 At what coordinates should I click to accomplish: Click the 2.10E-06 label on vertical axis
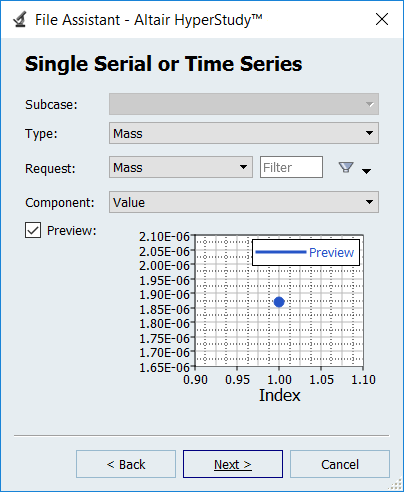[x=164, y=237]
